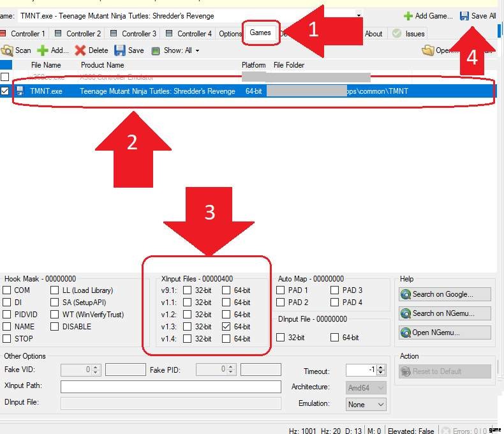Enable the COM hook mask checkbox
This screenshot has height=434, width=504.
(x=6, y=290)
